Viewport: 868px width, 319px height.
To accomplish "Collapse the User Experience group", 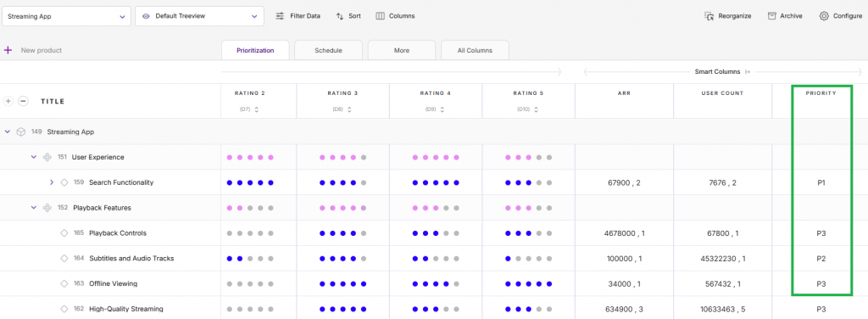I will (33, 157).
